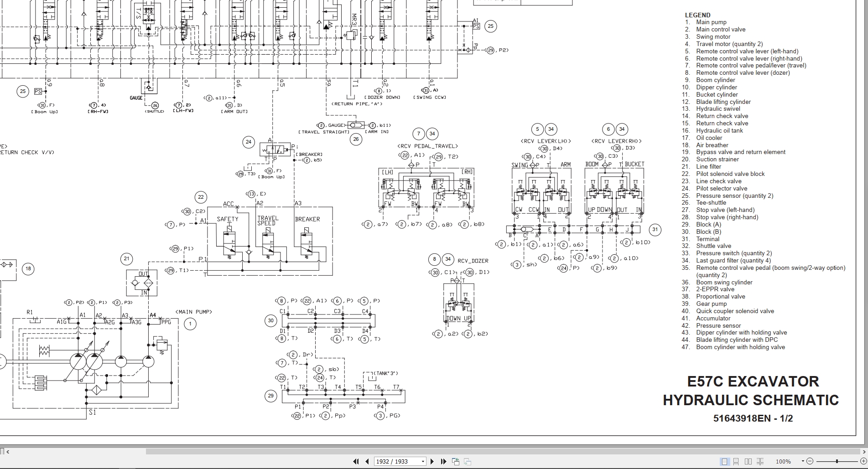The height and width of the screenshot is (469, 868).
Task: Switch to single page view
Action: (x=724, y=462)
